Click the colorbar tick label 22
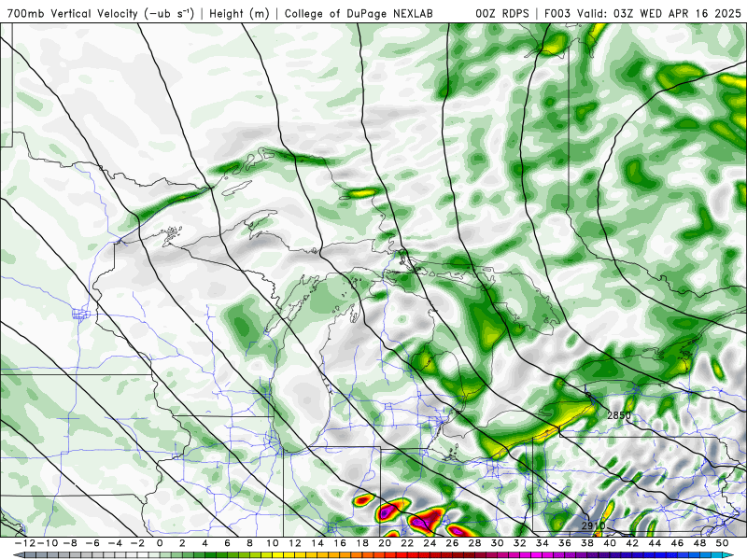The width and height of the screenshot is (747, 560). click(x=407, y=543)
